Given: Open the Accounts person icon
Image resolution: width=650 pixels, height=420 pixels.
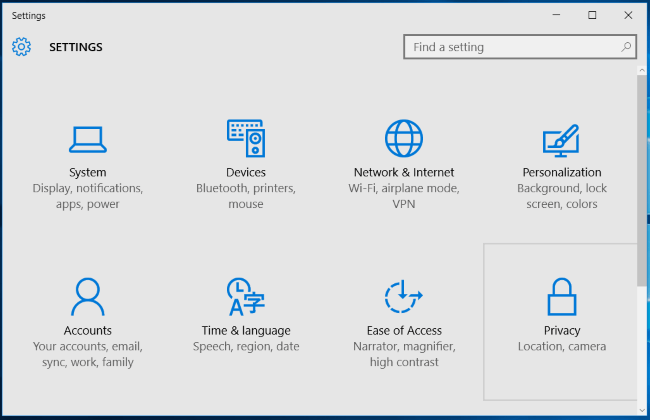Looking at the screenshot, I should [87, 297].
